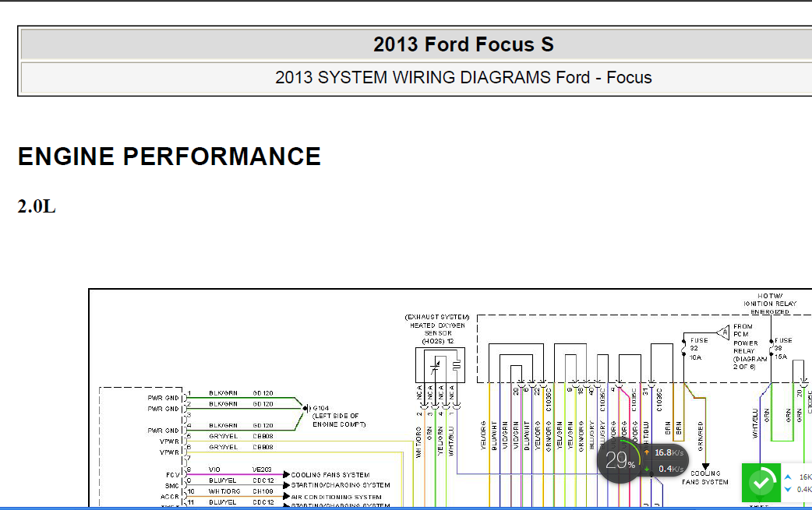Click the down arrow above COOLING FANS SYSTEM at GRN/RED wire
Viewport: 812px width, 510px height.
705,466
